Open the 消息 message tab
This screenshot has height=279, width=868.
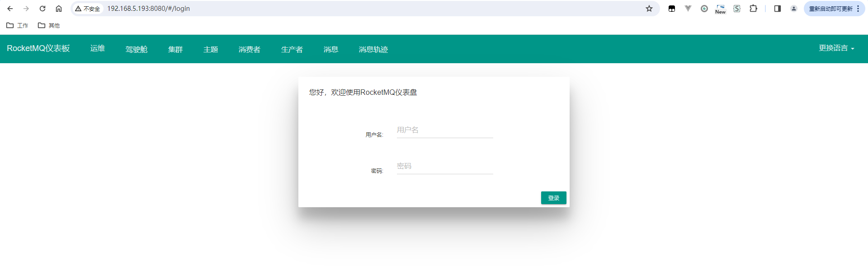pos(331,49)
